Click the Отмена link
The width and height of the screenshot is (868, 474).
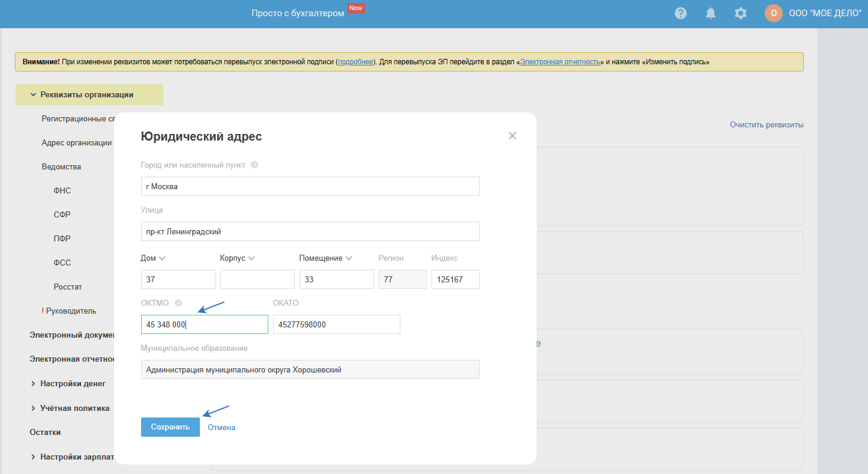pyautogui.click(x=222, y=427)
